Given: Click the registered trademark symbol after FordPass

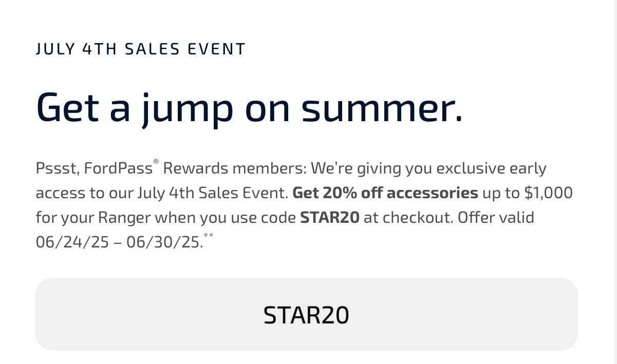Looking at the screenshot, I should (156, 162).
